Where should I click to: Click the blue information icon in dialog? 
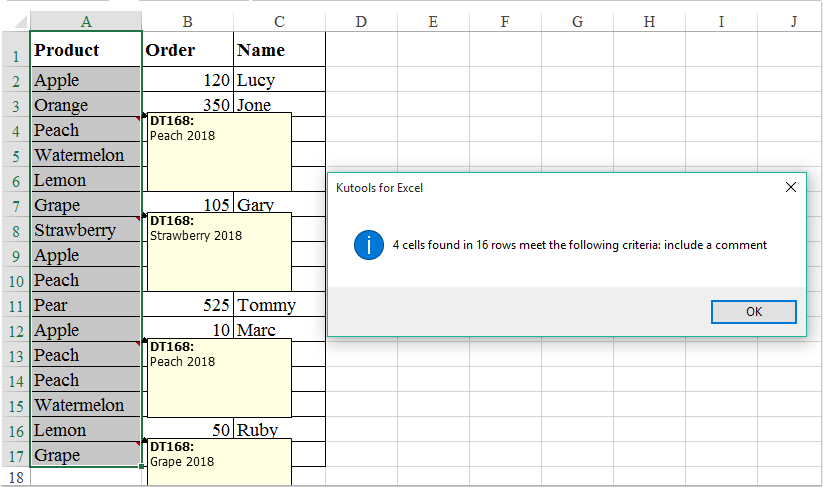click(x=369, y=245)
